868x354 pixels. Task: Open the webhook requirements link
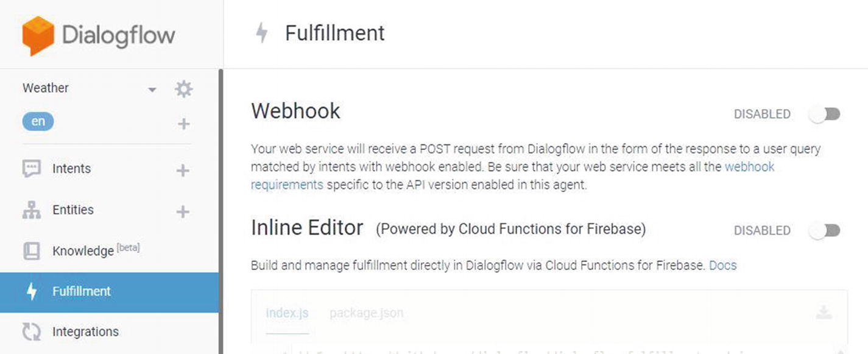coord(512,175)
